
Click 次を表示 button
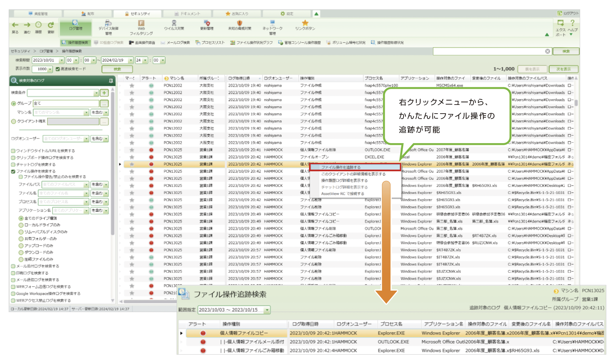click(563, 69)
